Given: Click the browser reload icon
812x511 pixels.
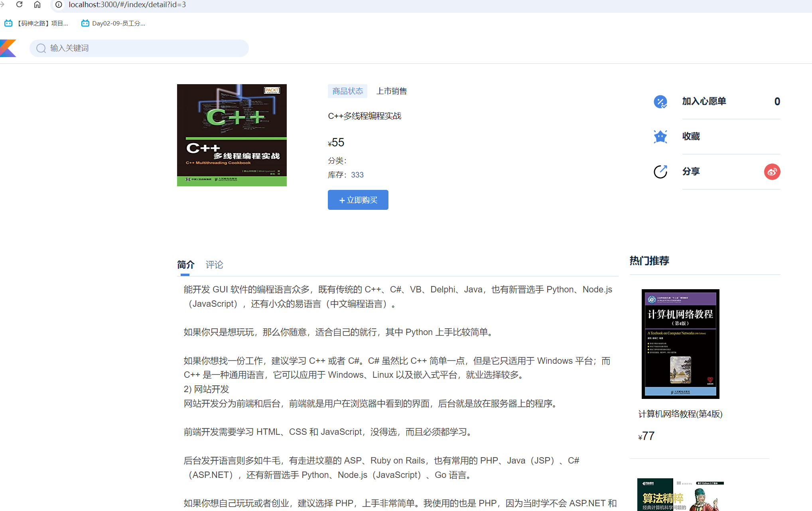Looking at the screenshot, I should tap(20, 5).
